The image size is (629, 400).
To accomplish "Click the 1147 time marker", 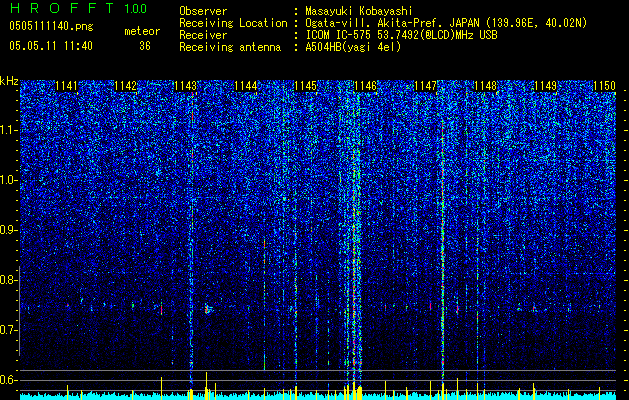I will (425, 86).
